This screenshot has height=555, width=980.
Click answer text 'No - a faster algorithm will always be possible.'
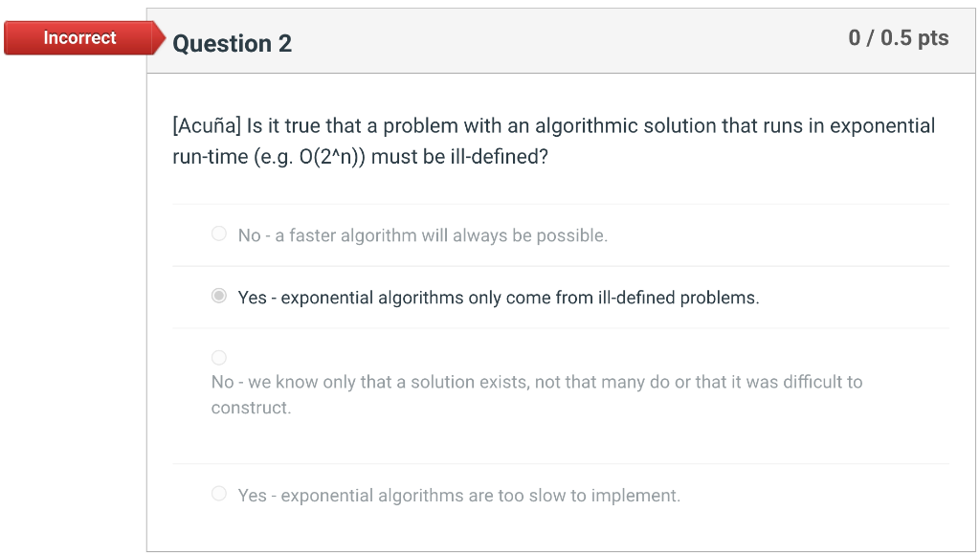tap(422, 235)
